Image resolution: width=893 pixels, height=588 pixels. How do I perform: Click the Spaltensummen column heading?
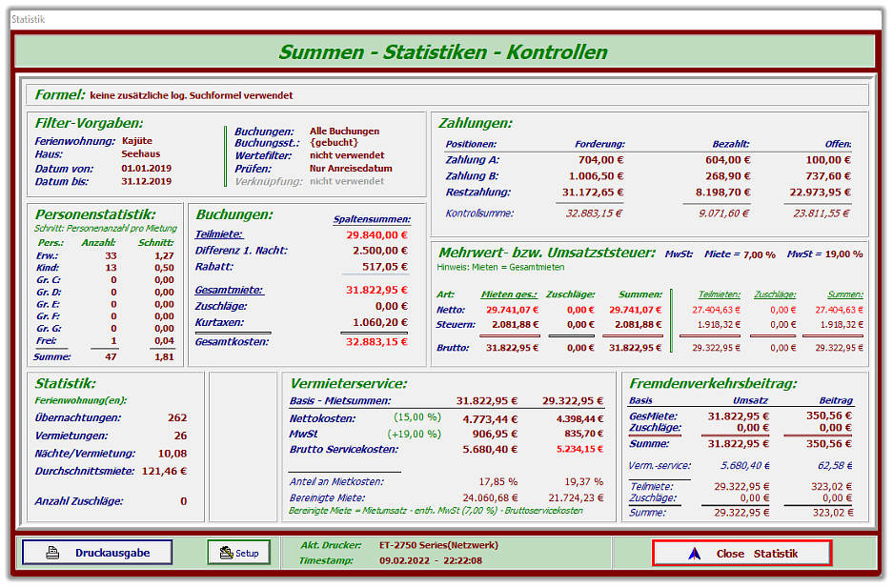pos(371,219)
